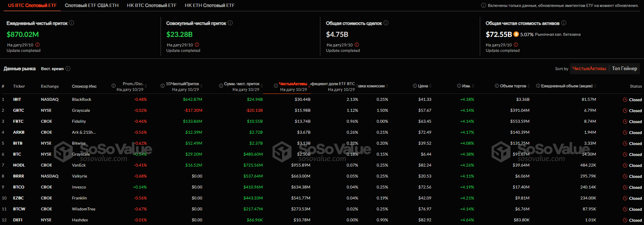Click the BTCO ticker in row 9
This screenshot has width=644, height=225.
click(x=18, y=187)
